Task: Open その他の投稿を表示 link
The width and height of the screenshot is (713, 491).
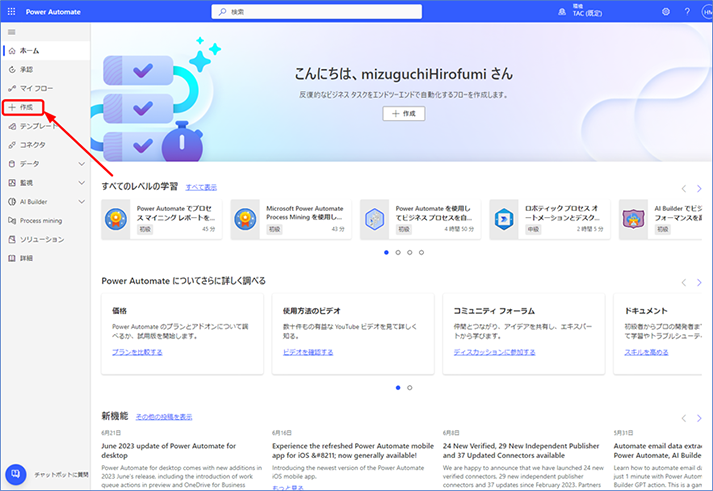Action: [164, 417]
